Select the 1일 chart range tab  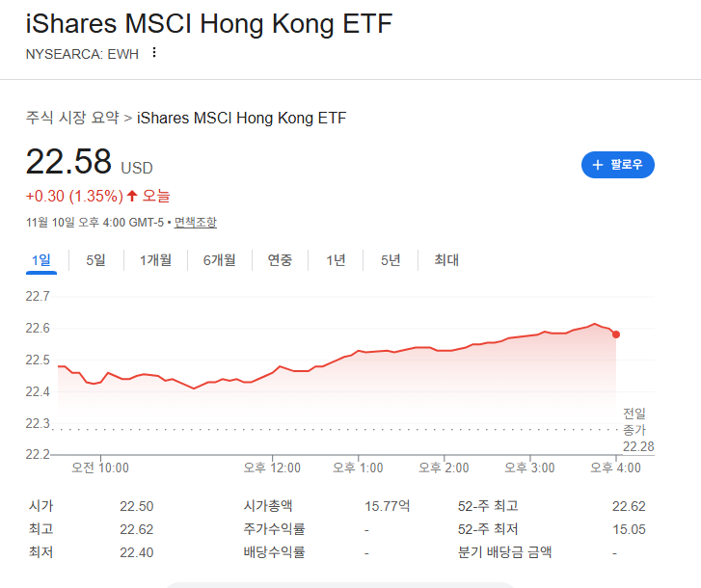point(41,260)
